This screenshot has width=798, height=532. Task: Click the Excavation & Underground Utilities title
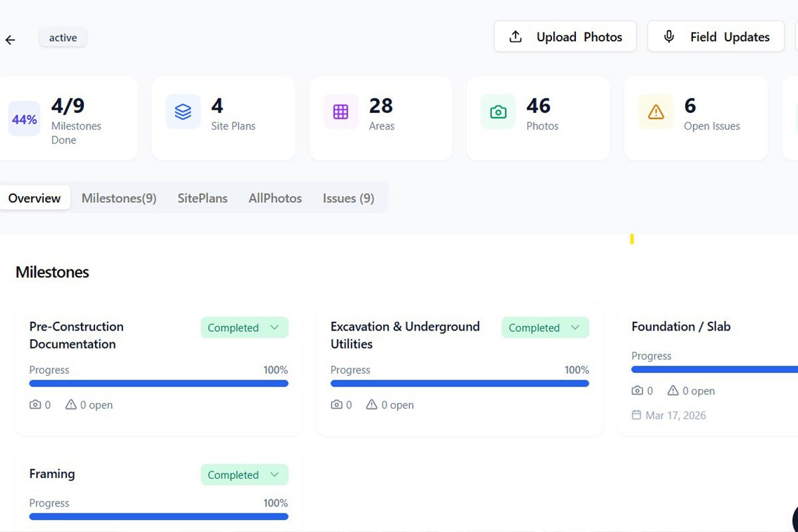405,335
